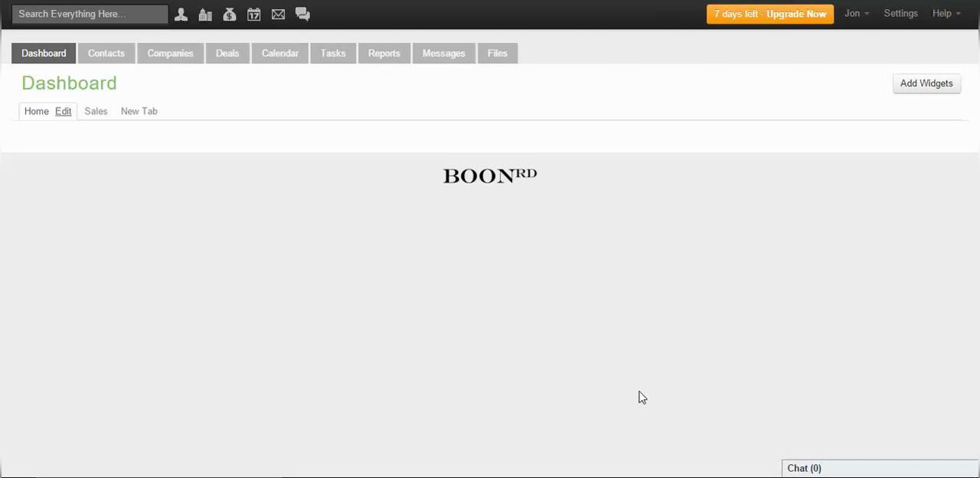The height and width of the screenshot is (478, 980).
Task: Click the Upgrade Now orange button
Action: (770, 14)
